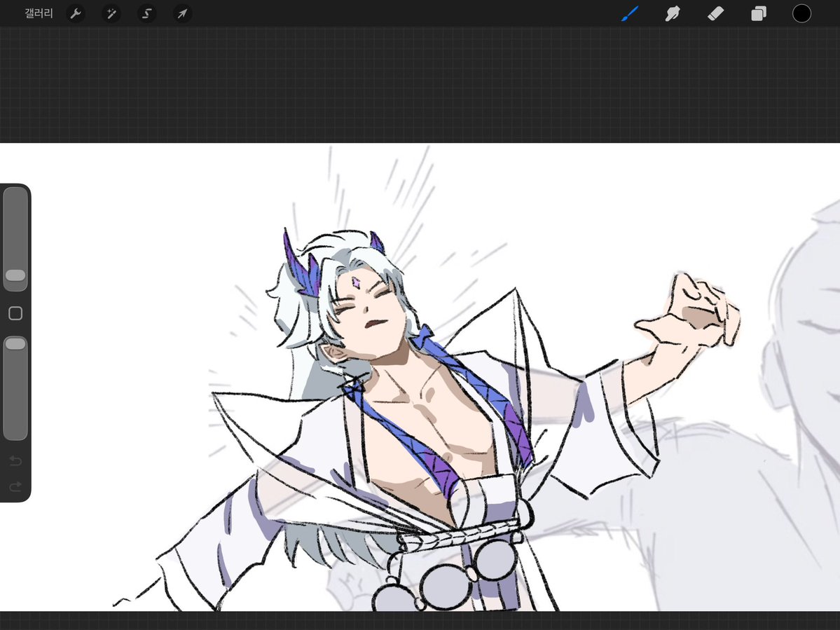
Task: Select the Paint brush tool
Action: pos(630,13)
